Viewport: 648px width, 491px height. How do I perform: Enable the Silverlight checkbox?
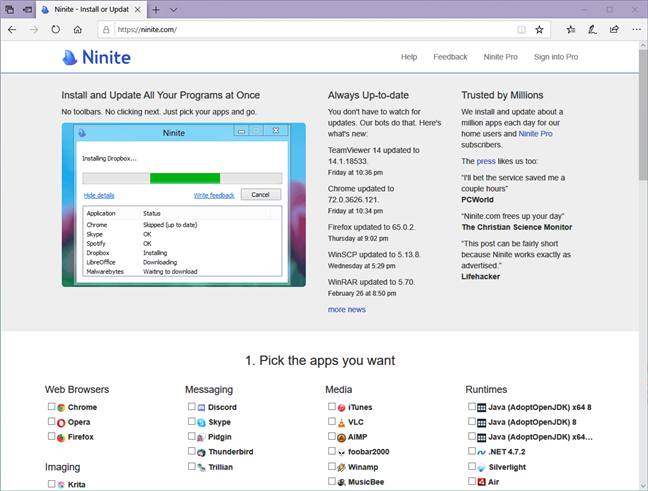click(x=472, y=466)
